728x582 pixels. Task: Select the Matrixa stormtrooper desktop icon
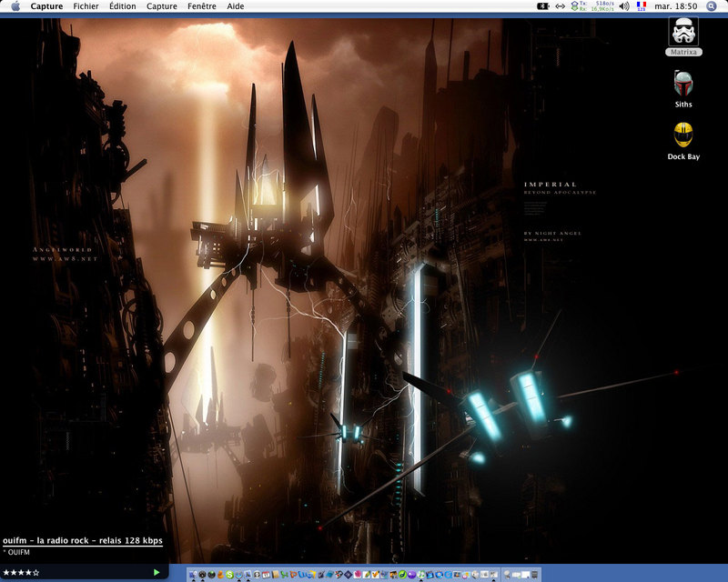click(x=683, y=32)
